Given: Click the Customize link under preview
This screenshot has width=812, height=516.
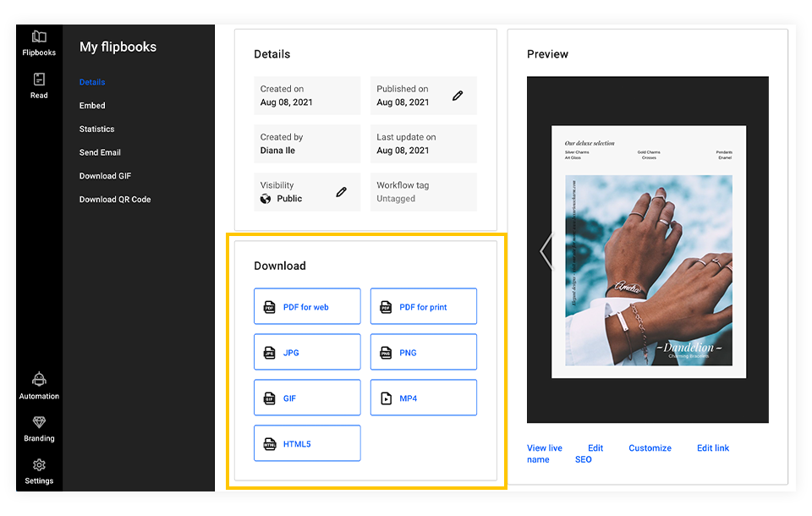Looking at the screenshot, I should pyautogui.click(x=650, y=448).
